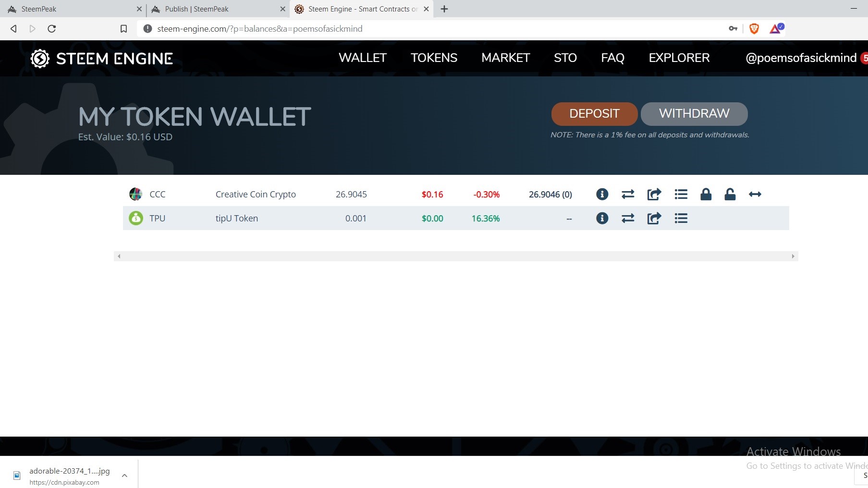Click the Steem Engine logo

[x=101, y=59]
